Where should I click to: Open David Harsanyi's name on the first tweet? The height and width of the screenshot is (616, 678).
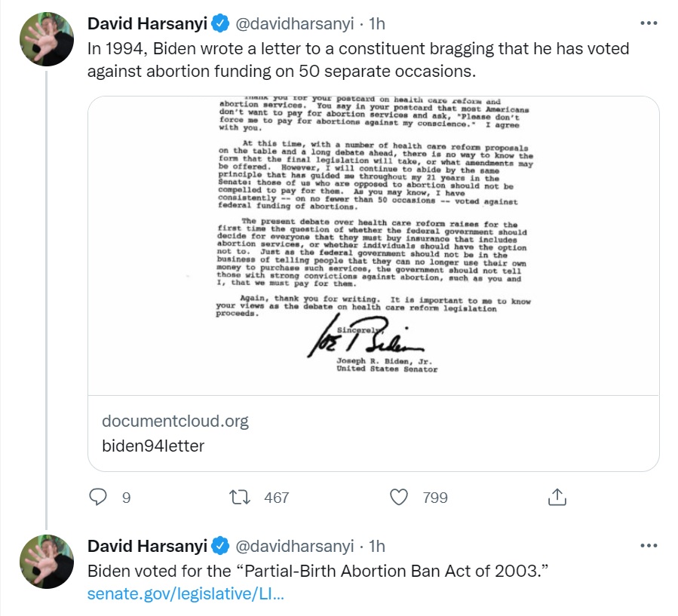[148, 24]
